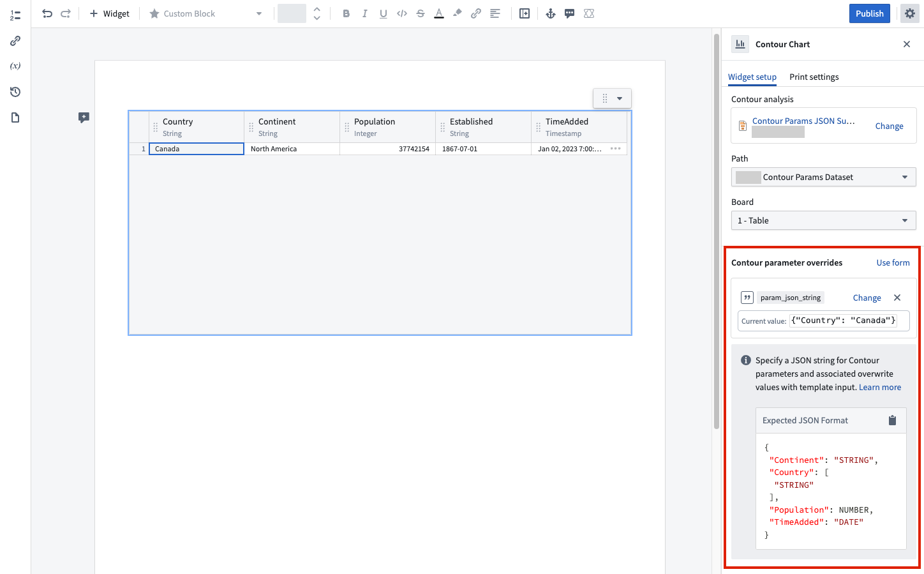Change the param_json_string parameter

867,298
